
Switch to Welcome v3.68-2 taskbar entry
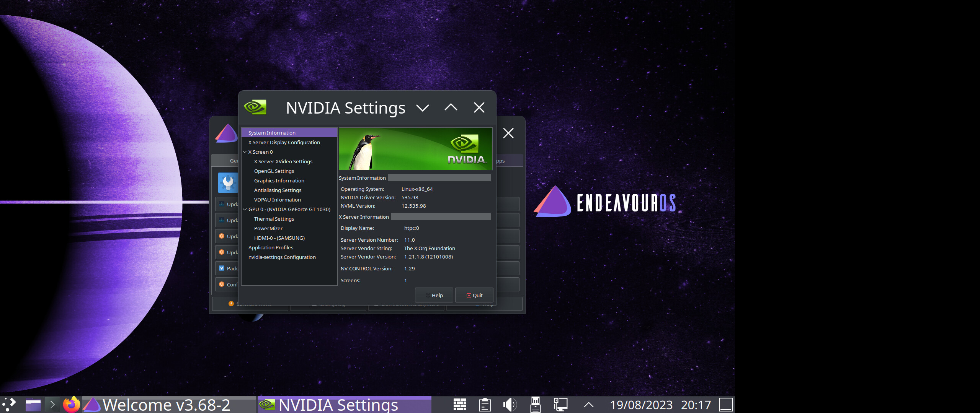(x=169, y=405)
